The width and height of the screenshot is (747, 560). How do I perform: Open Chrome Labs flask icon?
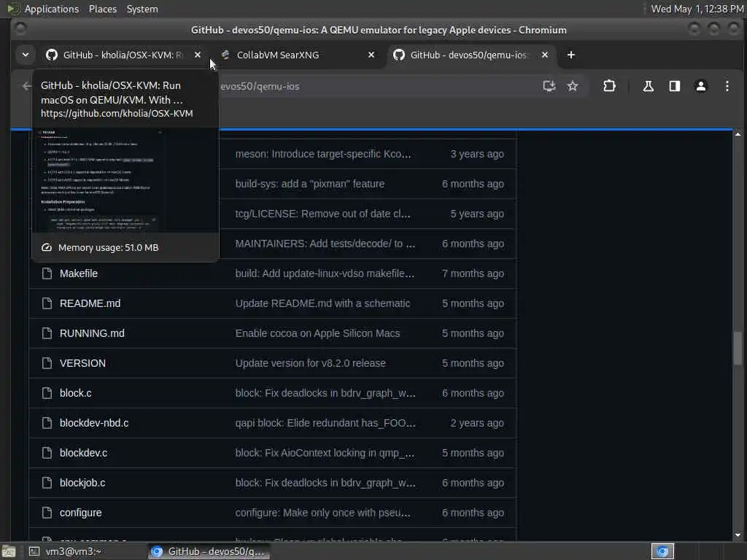click(648, 86)
